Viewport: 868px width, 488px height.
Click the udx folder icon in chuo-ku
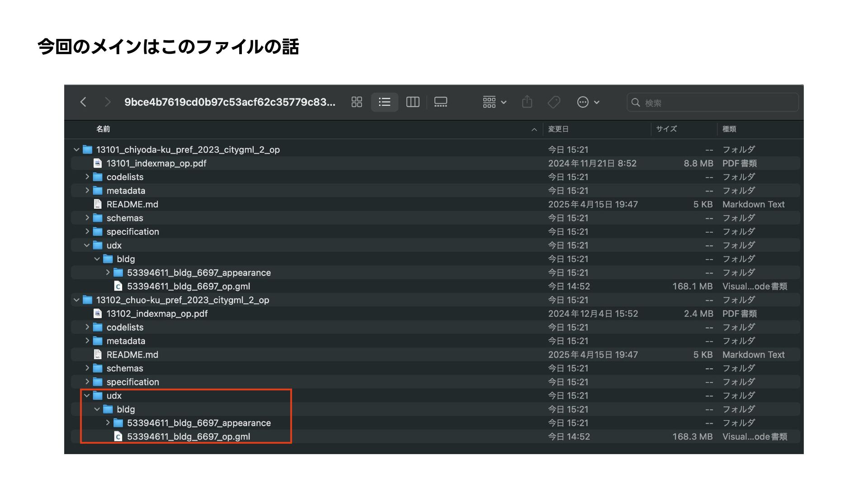[x=98, y=396]
